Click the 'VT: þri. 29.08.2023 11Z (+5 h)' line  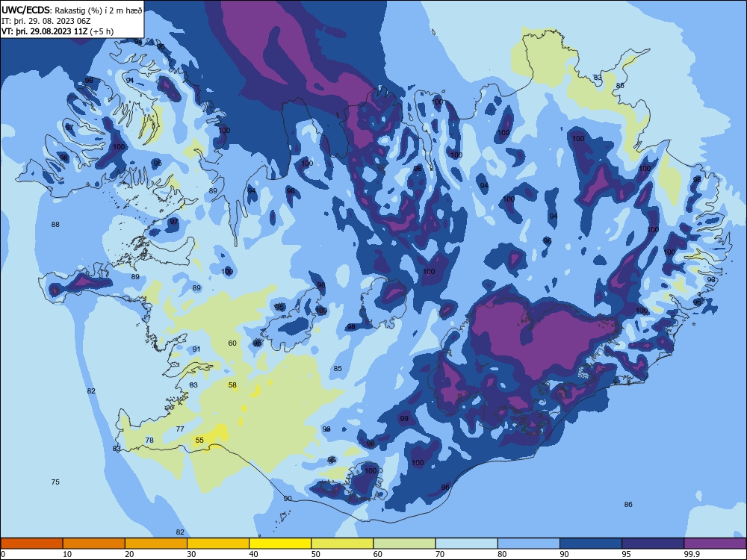[x=58, y=31]
